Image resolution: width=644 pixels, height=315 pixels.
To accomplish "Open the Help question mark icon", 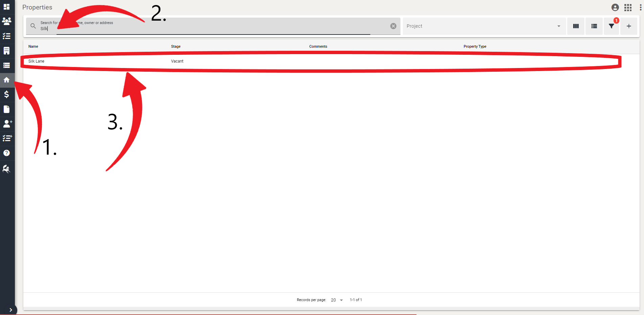I will (7, 153).
